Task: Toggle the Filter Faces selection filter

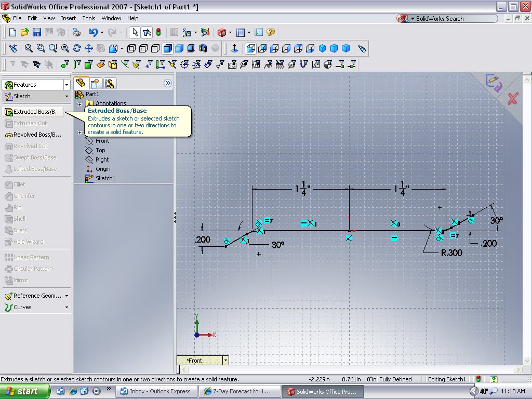Action: [x=88, y=64]
